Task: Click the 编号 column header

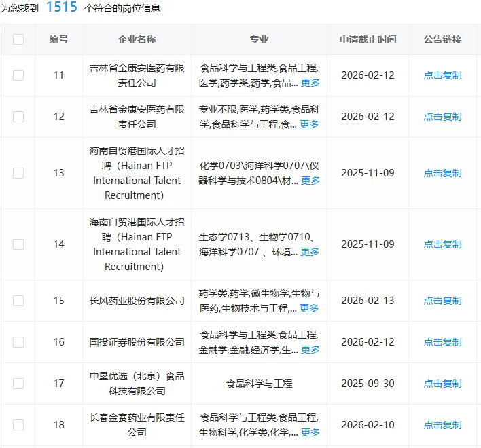Action: pos(58,39)
